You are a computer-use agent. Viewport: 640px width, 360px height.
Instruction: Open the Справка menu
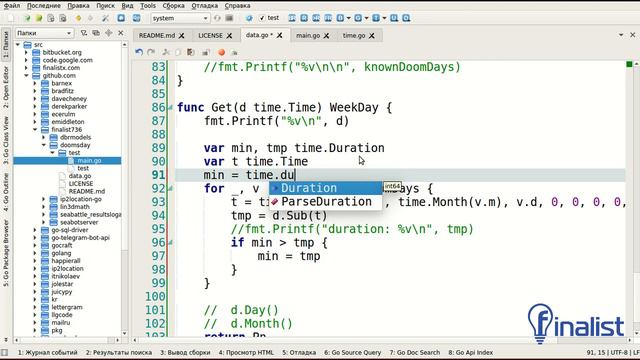[x=237, y=6]
